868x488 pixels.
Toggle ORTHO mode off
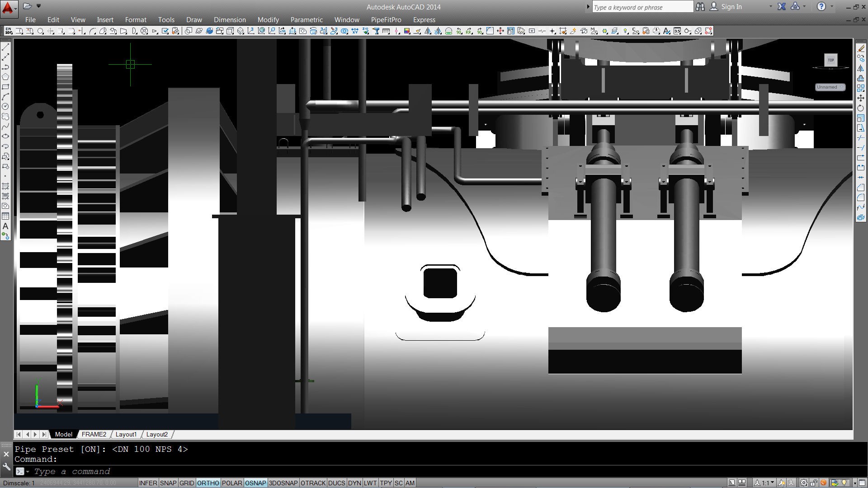click(x=208, y=483)
